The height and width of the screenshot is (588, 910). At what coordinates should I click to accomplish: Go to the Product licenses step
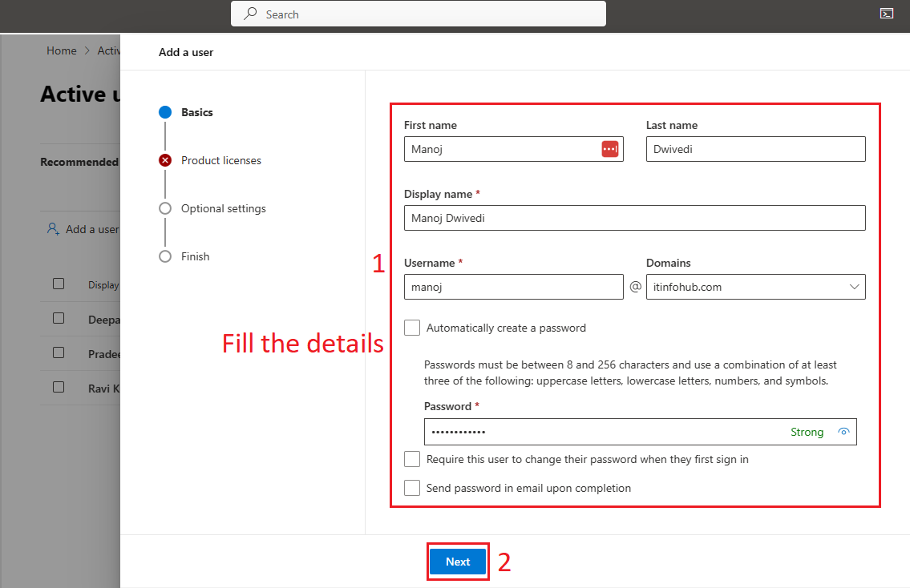pos(221,161)
